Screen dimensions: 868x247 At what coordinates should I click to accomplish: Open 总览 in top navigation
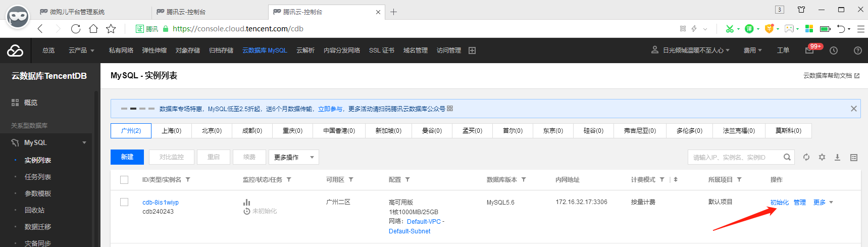(x=48, y=51)
